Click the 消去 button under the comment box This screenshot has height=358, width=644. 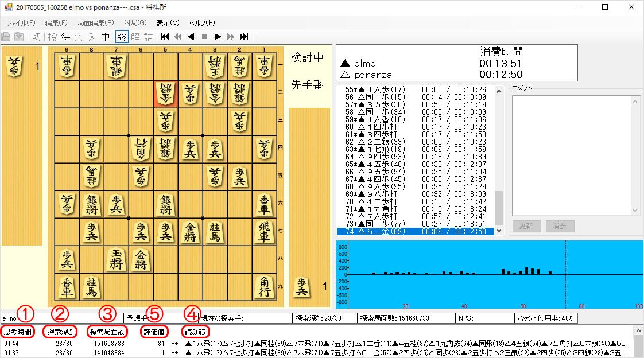pyautogui.click(x=560, y=226)
